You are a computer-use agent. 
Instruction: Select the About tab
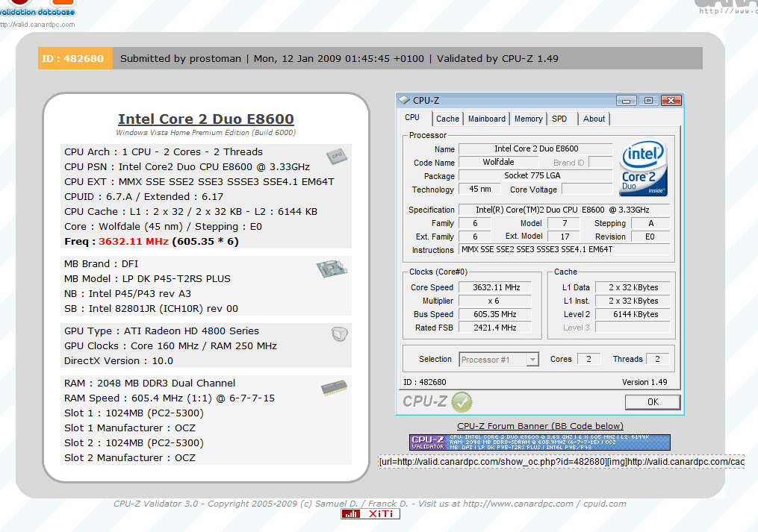pos(594,119)
